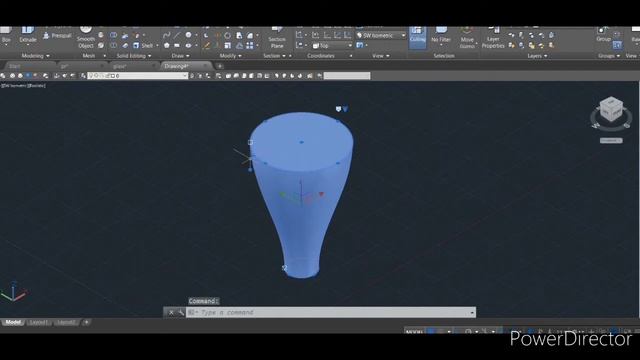Viewport: 640px width, 360px height.
Task: Select the polyline draw tool
Action: [166, 36]
